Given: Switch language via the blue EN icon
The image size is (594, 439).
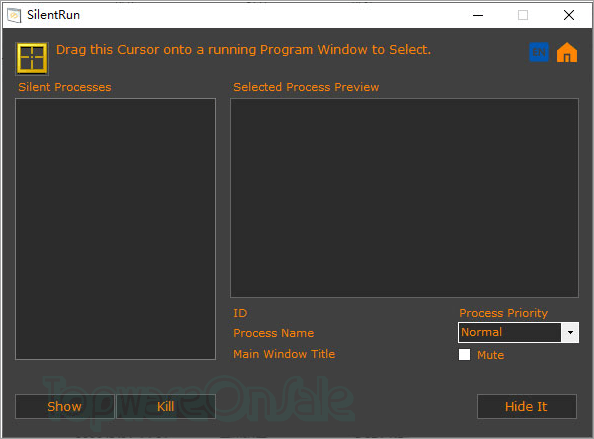Looking at the screenshot, I should pyautogui.click(x=539, y=52).
